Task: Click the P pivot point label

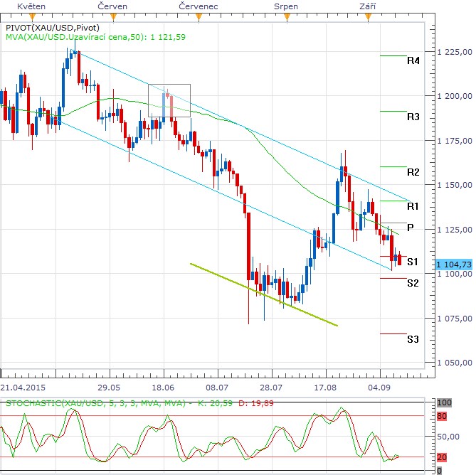Action: click(411, 228)
